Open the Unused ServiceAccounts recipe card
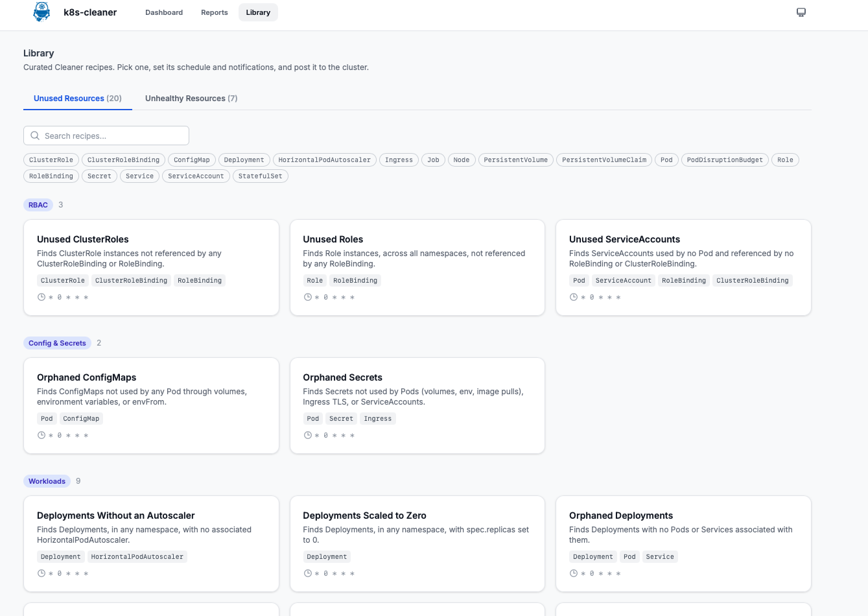 pyautogui.click(x=683, y=267)
